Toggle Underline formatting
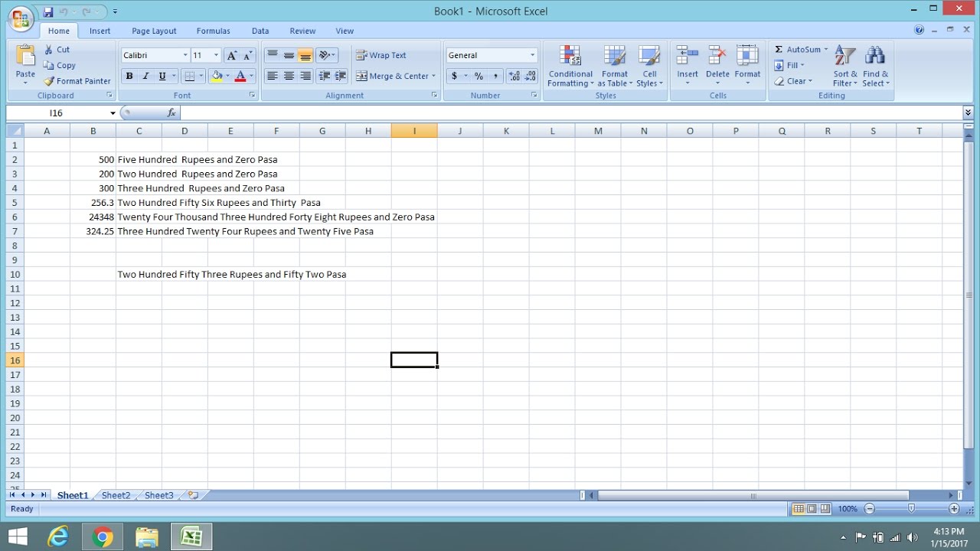Image resolution: width=980 pixels, height=551 pixels. pyautogui.click(x=162, y=76)
